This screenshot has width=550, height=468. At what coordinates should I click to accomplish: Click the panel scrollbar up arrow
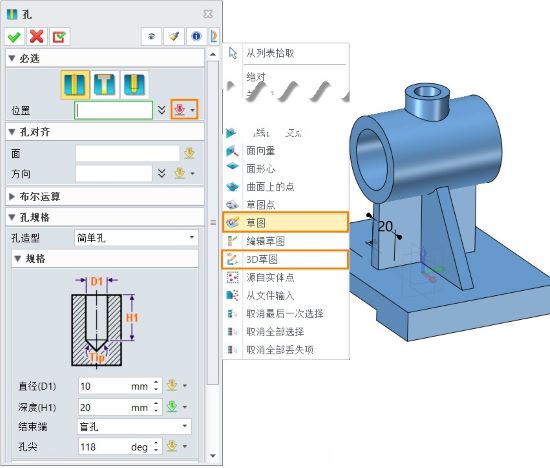[x=213, y=54]
